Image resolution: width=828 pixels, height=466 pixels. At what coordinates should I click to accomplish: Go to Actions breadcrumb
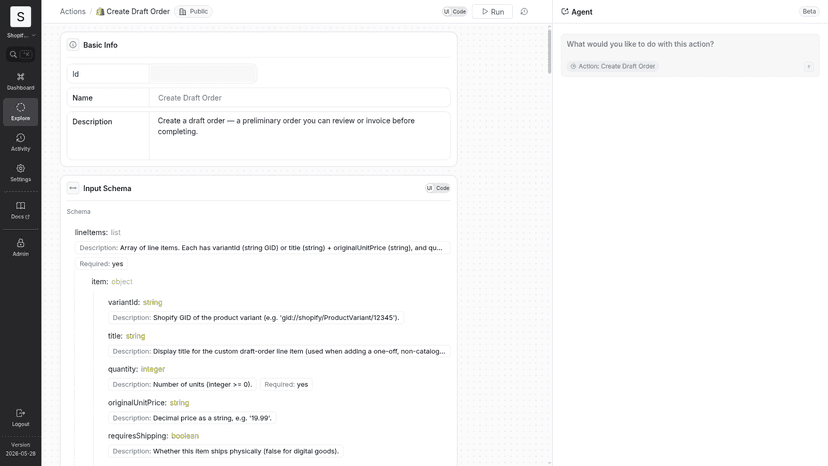[x=72, y=12]
